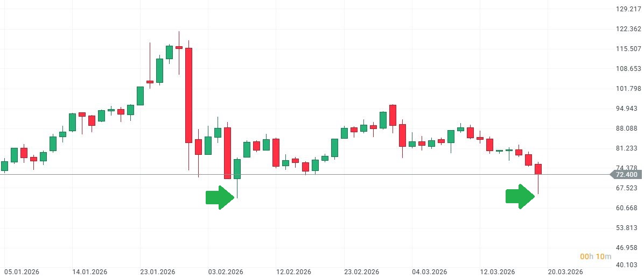Click the 23.02.2026 date label
Viewport: 644px width, 279px height.
[361, 272]
